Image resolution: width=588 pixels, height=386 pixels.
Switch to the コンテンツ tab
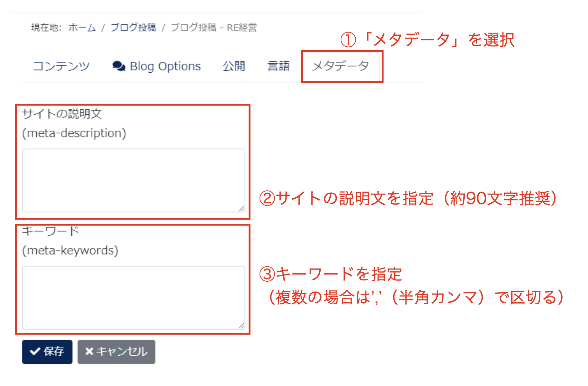pos(61,66)
